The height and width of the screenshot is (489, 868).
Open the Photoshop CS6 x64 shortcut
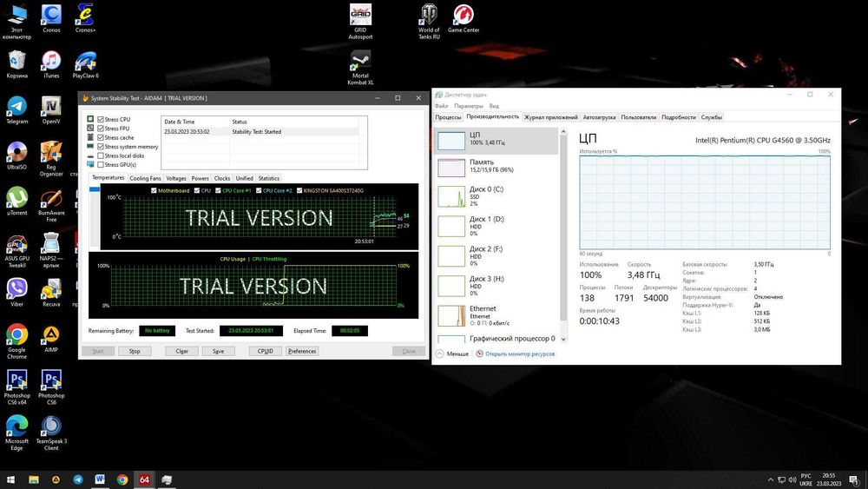coord(16,387)
